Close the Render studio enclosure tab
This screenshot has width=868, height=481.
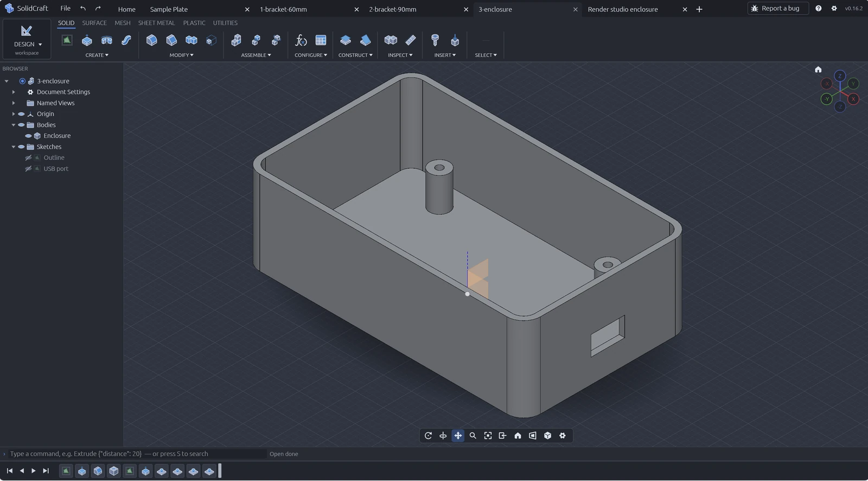pyautogui.click(x=685, y=9)
